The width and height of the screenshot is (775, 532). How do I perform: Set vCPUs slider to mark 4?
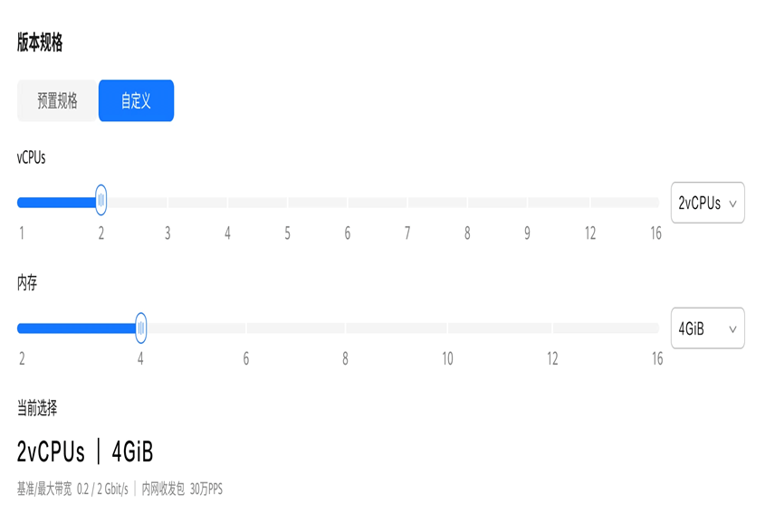(x=227, y=202)
